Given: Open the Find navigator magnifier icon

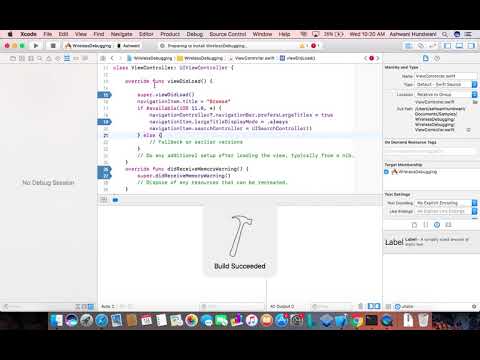Looking at the screenshot, I should point(40,58).
